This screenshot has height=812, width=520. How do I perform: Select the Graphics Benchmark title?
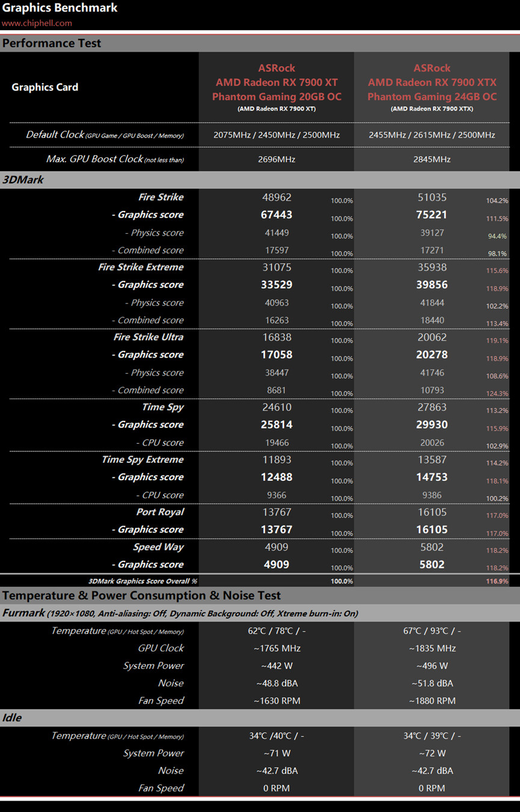click(x=60, y=8)
